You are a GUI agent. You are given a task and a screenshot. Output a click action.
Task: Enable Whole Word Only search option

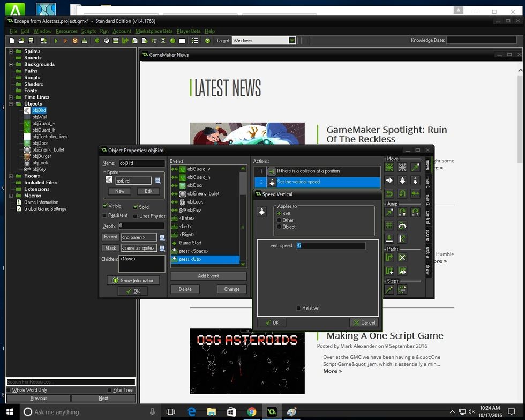9,390
